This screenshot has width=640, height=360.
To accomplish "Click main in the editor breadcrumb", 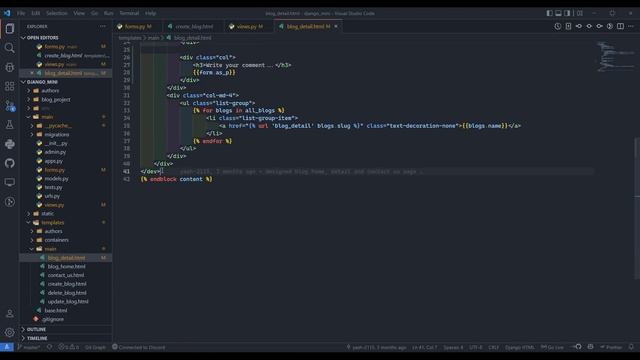I will (153, 38).
